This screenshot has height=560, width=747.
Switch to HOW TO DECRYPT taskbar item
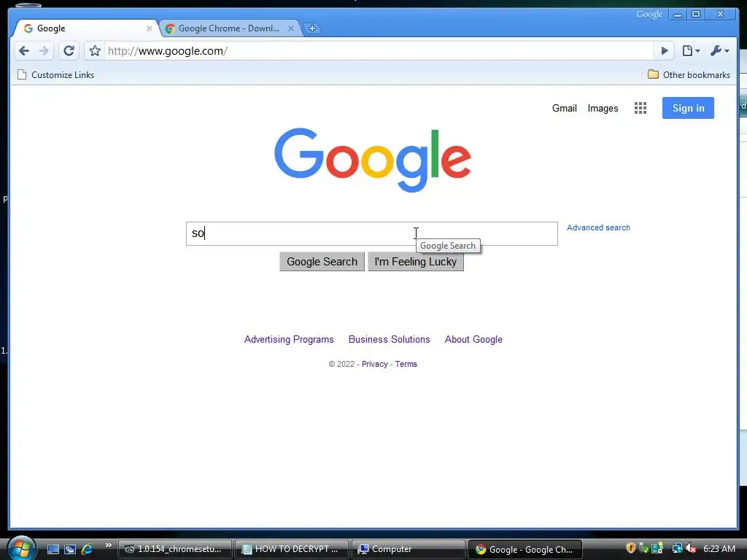(292, 549)
